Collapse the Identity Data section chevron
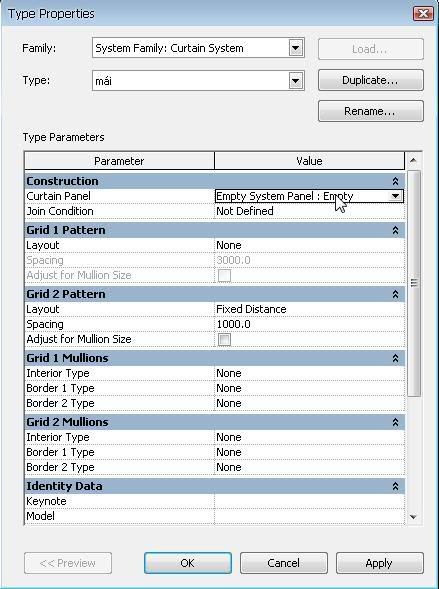The width and height of the screenshot is (439, 589). click(x=395, y=486)
